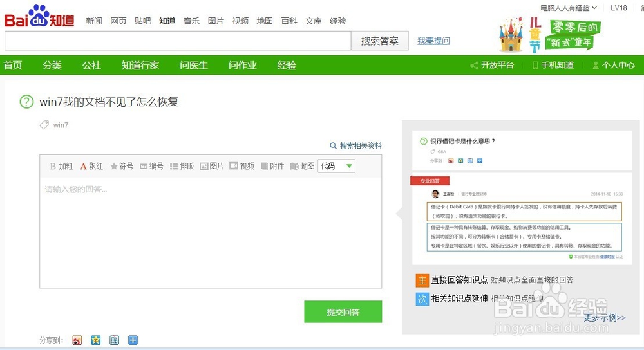Click the 加粗 bold formatting icon
Image resolution: width=644 pixels, height=350 pixels.
(x=61, y=166)
